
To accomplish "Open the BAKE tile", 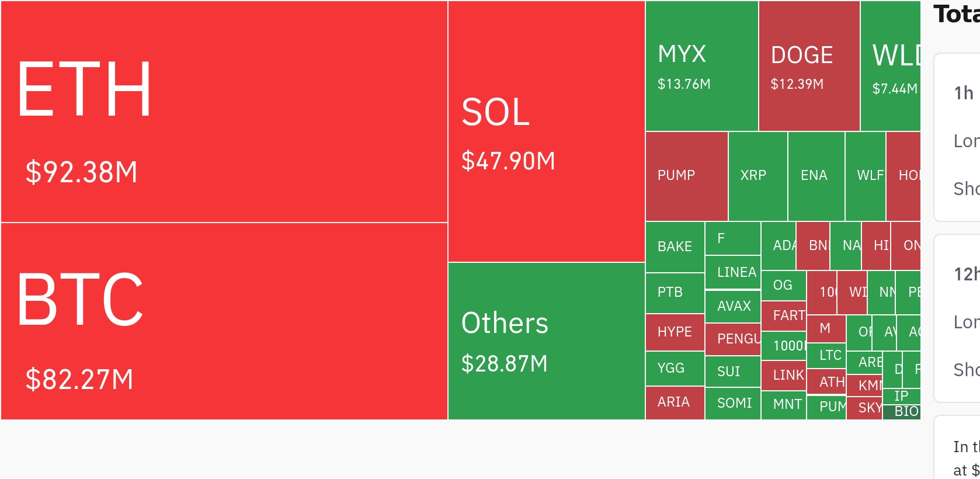I will coord(675,247).
